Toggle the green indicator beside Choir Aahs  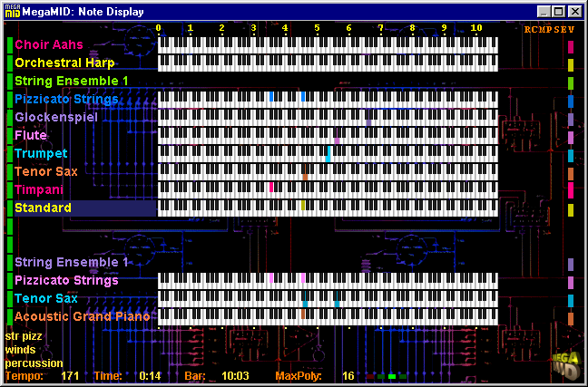coord(9,45)
